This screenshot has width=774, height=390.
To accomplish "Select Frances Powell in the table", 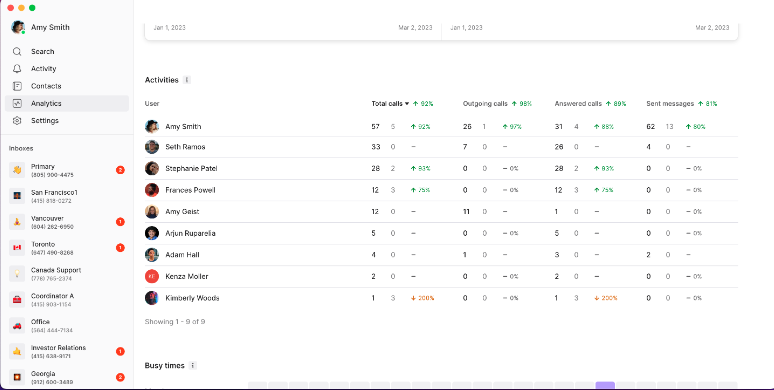I will [x=190, y=190].
